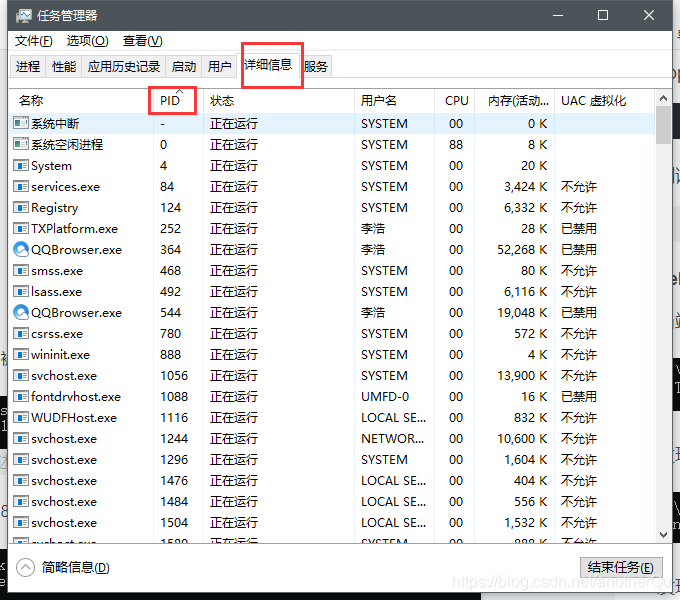Click the 52,268 K memory value
Viewport: 680px width, 600px height.
pyautogui.click(x=522, y=249)
